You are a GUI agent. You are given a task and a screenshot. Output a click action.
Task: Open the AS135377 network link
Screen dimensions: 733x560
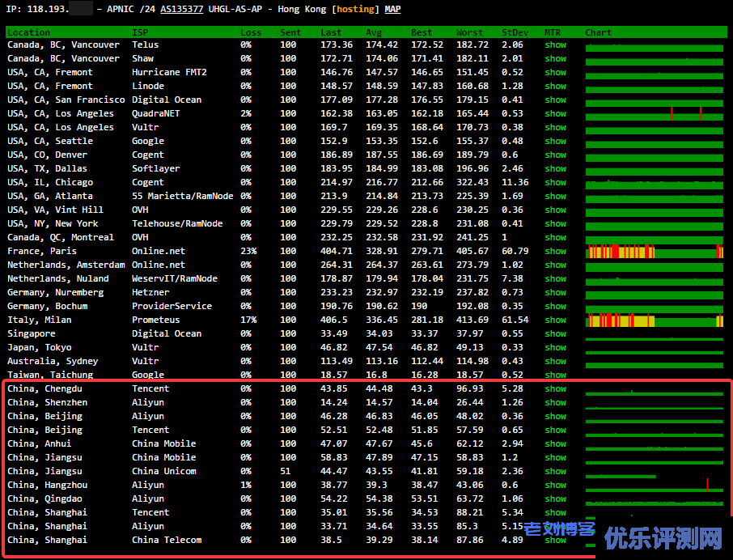tap(181, 9)
